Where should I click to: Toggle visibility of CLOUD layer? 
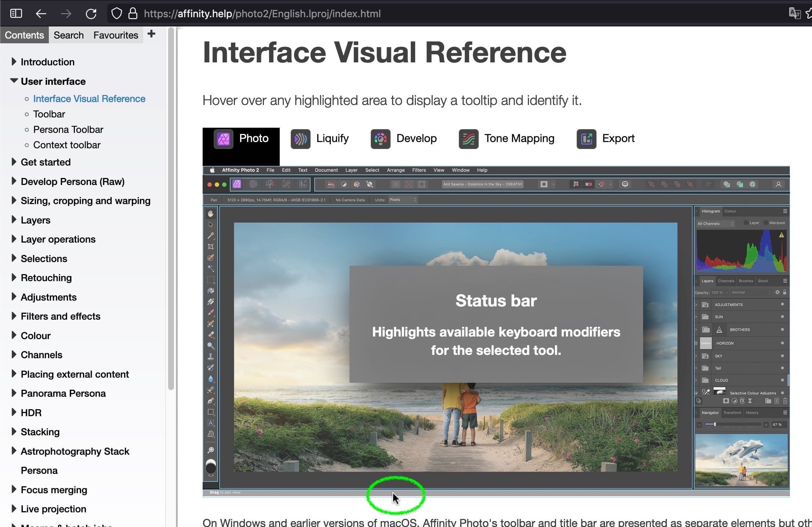click(x=782, y=380)
